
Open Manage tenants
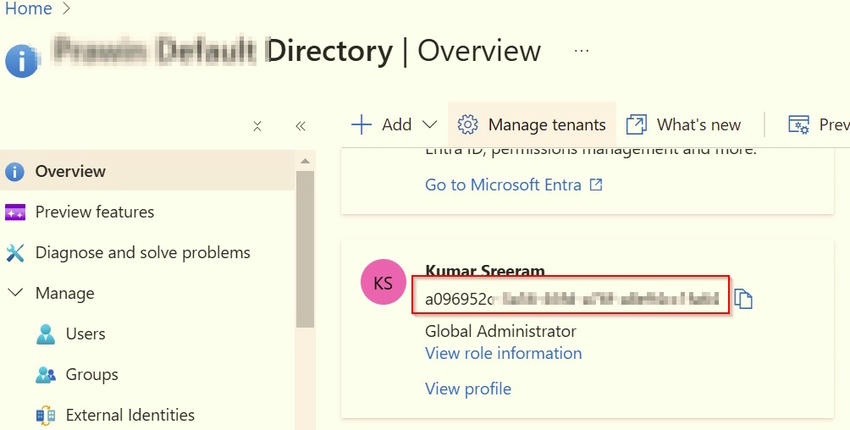click(x=531, y=125)
